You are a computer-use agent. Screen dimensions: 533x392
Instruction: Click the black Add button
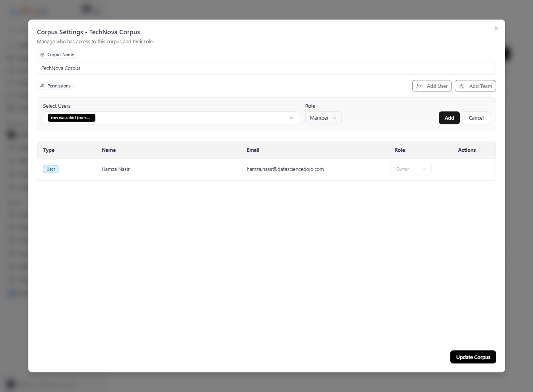click(449, 118)
